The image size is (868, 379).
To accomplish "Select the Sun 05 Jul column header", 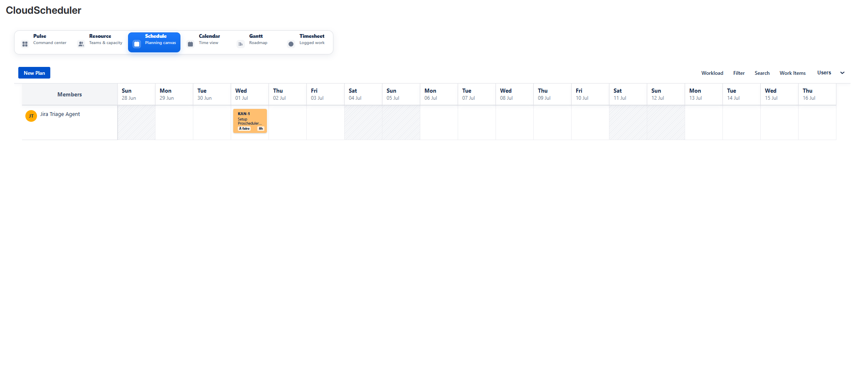I will tap(401, 94).
